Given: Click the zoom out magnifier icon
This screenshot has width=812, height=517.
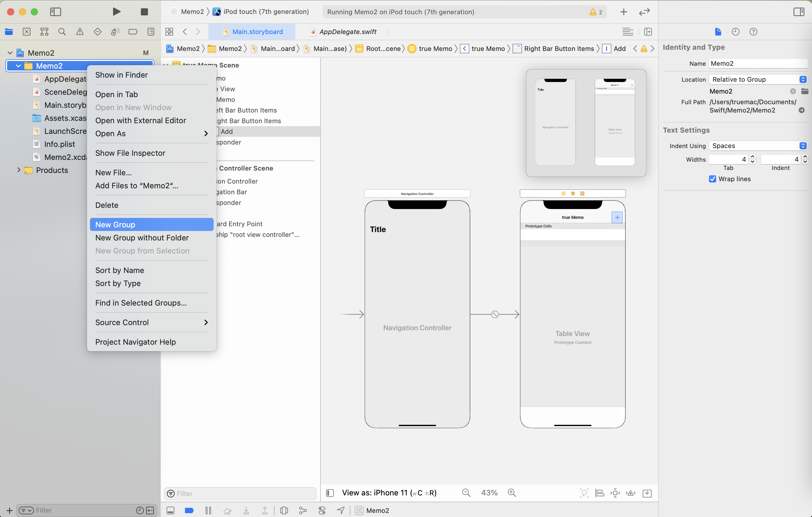Looking at the screenshot, I should [466, 493].
